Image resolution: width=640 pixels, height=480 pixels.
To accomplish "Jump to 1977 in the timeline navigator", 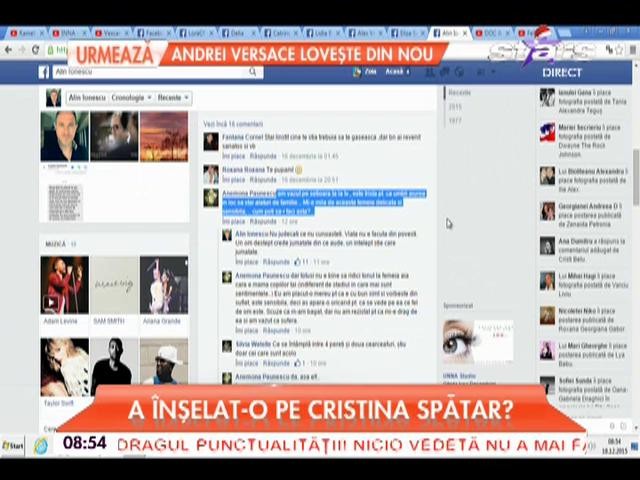I will 455,121.
